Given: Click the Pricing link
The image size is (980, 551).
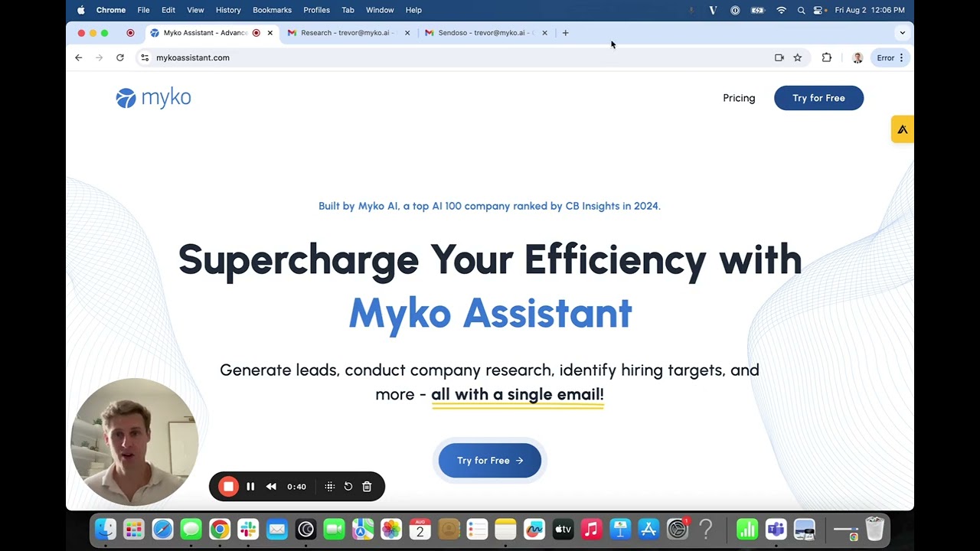Looking at the screenshot, I should 739,98.
